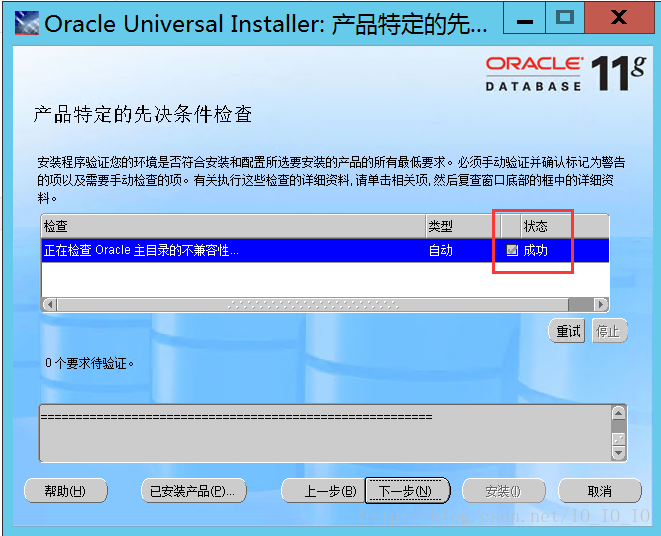The height and width of the screenshot is (536, 661).
Task: Cancel installation with 取消 button
Action: coord(599,491)
